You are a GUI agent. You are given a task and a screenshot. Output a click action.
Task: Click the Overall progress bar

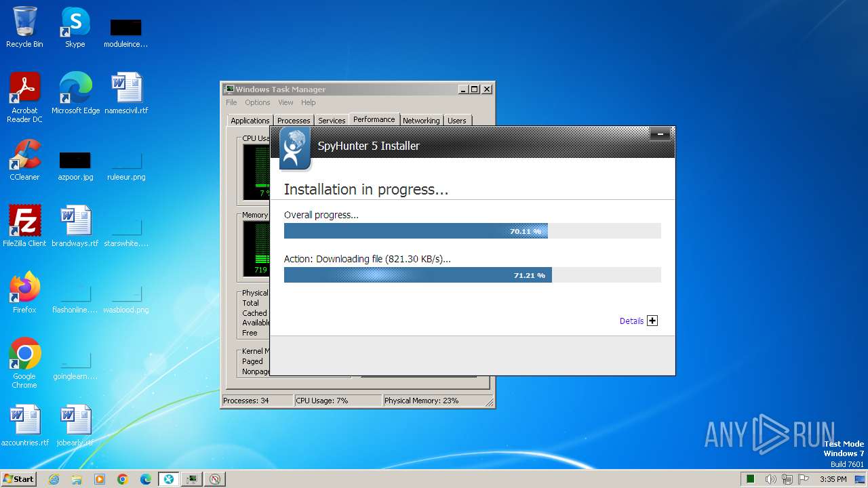pyautogui.click(x=472, y=231)
